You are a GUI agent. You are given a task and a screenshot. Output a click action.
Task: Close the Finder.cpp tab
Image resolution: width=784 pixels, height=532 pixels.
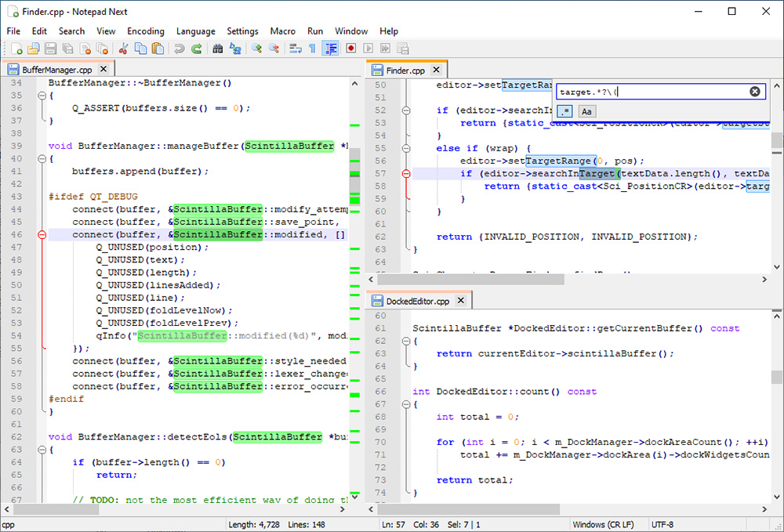click(x=436, y=70)
